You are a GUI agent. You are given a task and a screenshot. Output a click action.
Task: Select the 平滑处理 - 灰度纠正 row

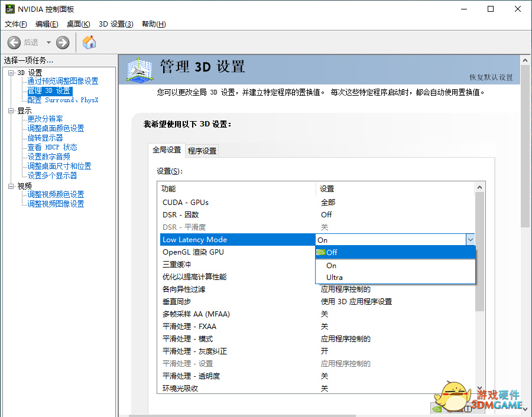[x=317, y=351]
